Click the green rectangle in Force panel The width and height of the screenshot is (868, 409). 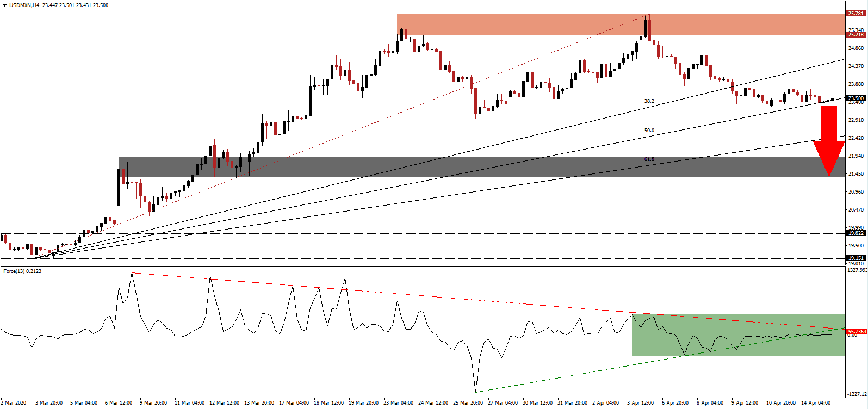click(739, 335)
